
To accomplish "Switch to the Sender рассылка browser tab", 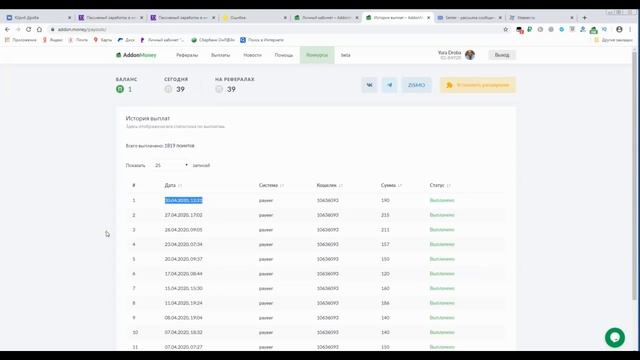I will point(469,18).
